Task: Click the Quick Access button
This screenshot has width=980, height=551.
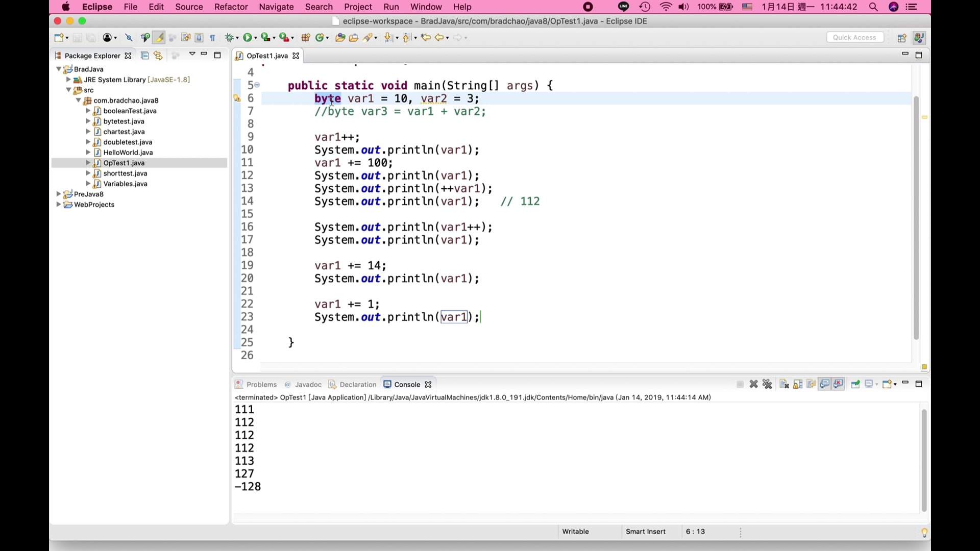Action: (855, 37)
